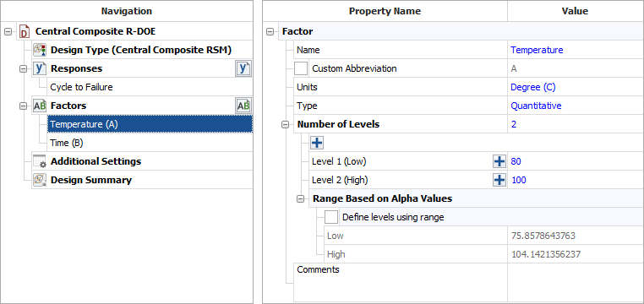Collapse Range Based on Alpha Values
This screenshot has height=304, width=644.
(301, 199)
